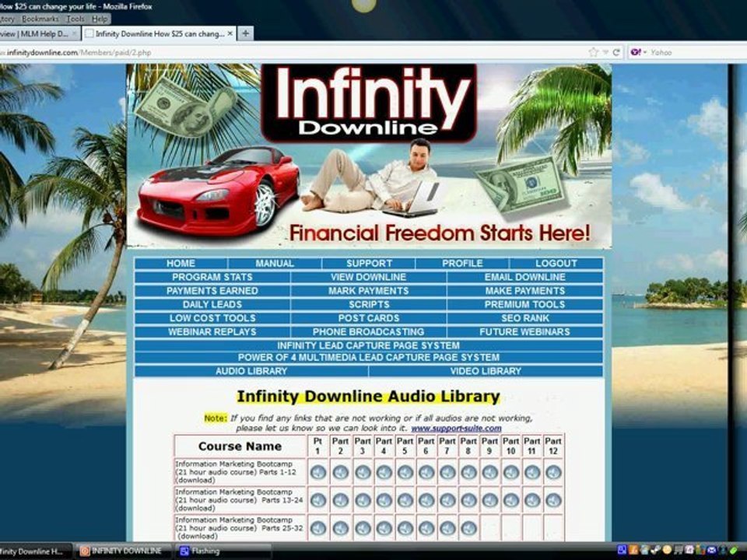Close the MLM Help tab
This screenshot has height=560, width=747.
tap(75, 33)
